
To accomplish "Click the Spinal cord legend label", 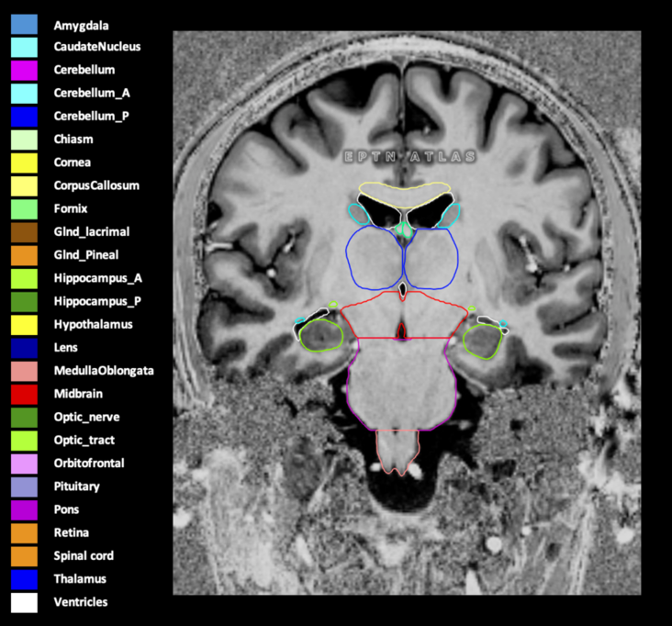I will coord(84,555).
